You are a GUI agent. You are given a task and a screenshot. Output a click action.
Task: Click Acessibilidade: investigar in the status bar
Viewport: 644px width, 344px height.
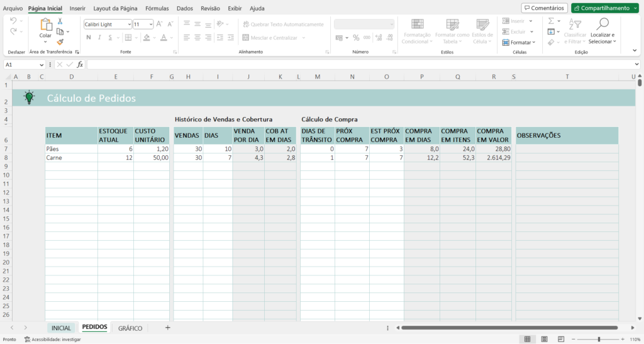click(x=53, y=340)
